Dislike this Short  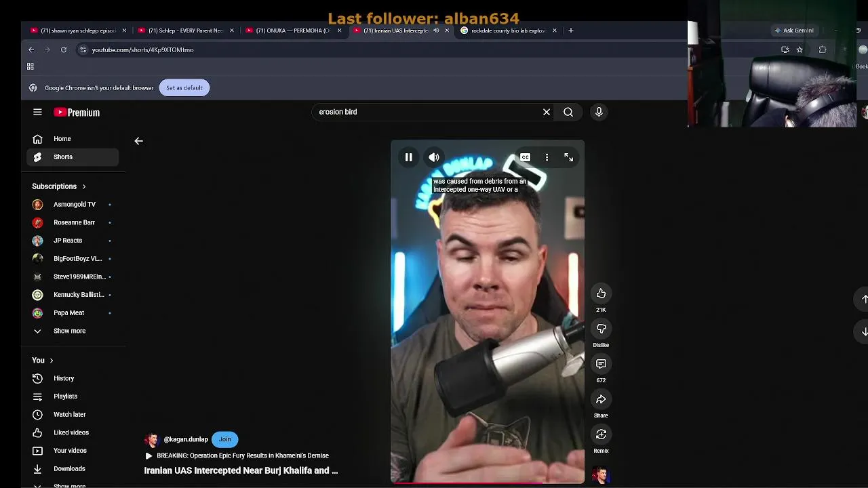point(601,329)
